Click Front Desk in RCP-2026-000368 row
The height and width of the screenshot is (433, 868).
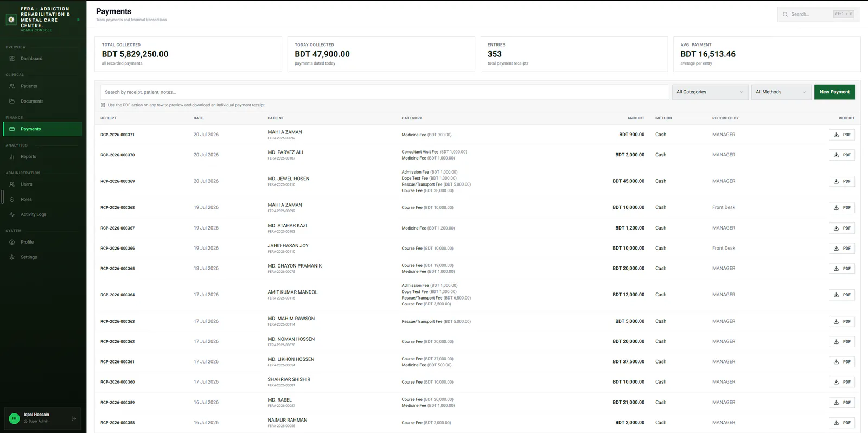click(724, 208)
